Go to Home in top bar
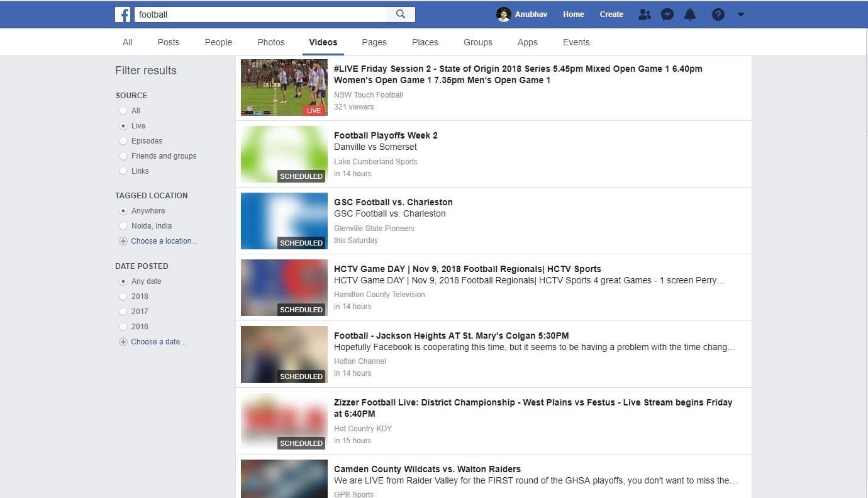868x498 pixels. tap(574, 14)
